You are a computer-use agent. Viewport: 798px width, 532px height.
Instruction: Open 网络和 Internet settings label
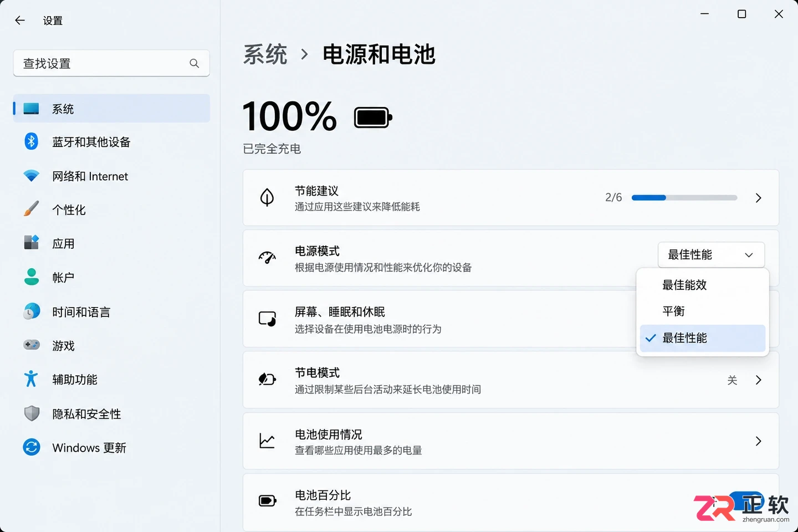[90, 176]
